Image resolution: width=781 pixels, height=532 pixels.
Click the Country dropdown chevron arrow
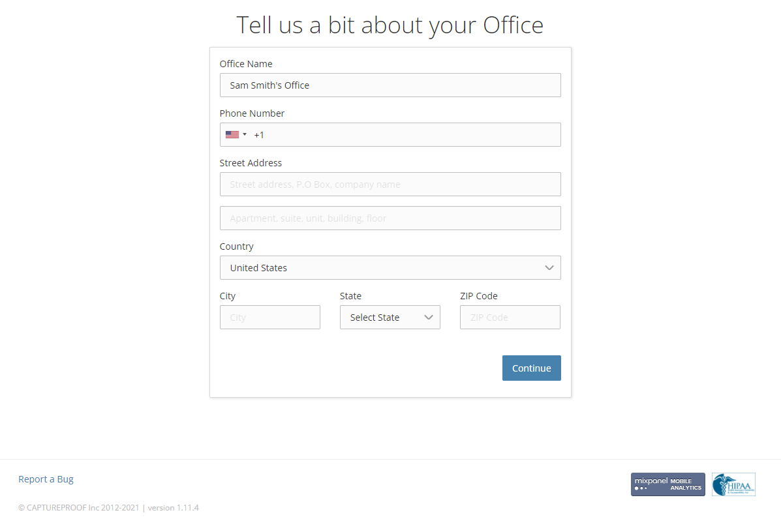click(x=549, y=268)
